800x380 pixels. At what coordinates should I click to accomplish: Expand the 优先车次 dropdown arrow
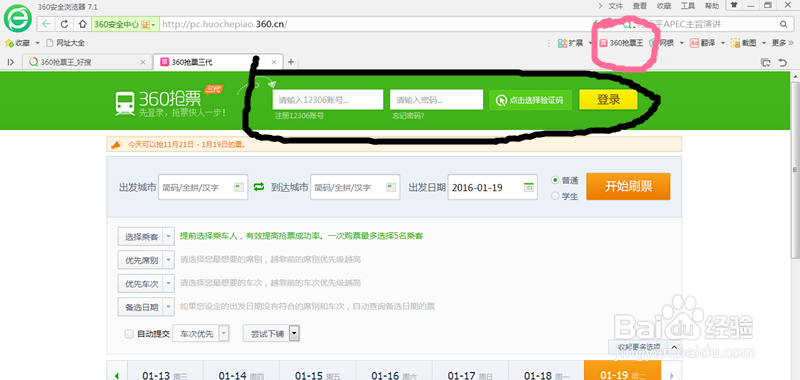(x=169, y=283)
